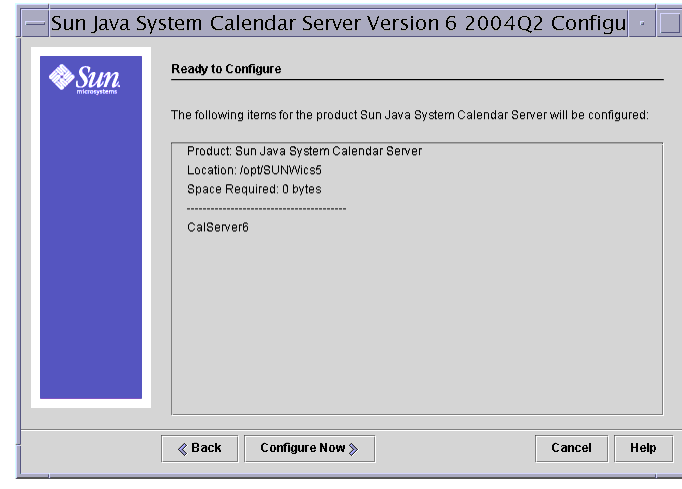
Task: Open the window menu in title bar
Action: click(35, 23)
